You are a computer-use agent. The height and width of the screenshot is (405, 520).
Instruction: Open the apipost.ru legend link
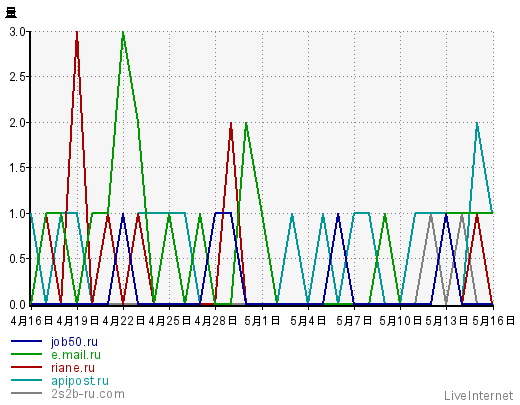tap(80, 381)
